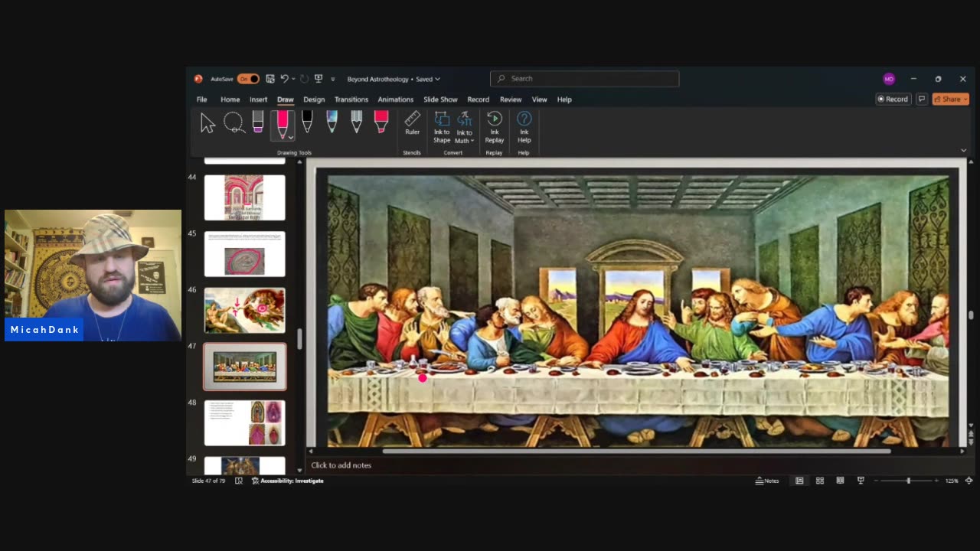The width and height of the screenshot is (980, 551).
Task: Open the Undo history dropdown arrow
Action: coord(293,79)
